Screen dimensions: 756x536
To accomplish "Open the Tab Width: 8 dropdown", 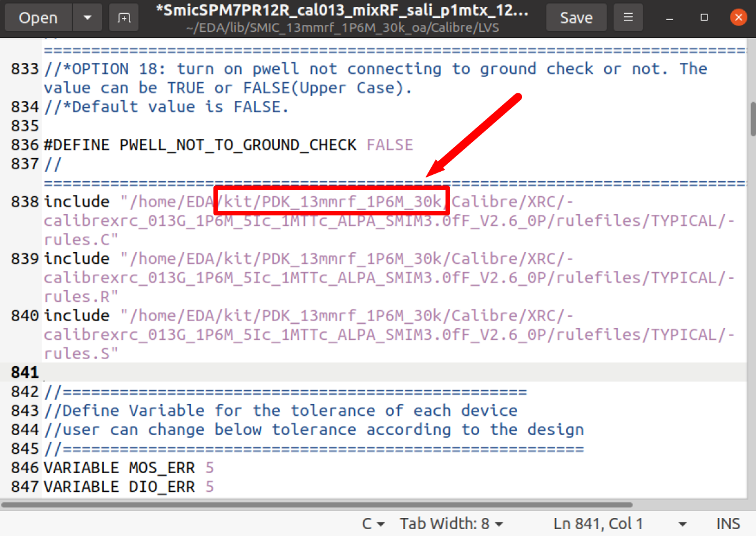I will point(451,524).
